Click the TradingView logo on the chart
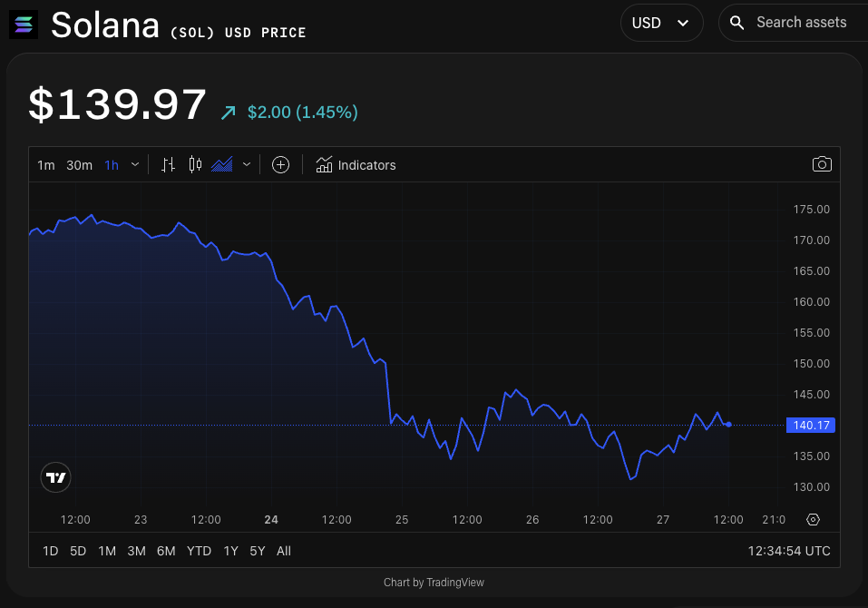Screen dimensions: 868x608 (x=55, y=477)
